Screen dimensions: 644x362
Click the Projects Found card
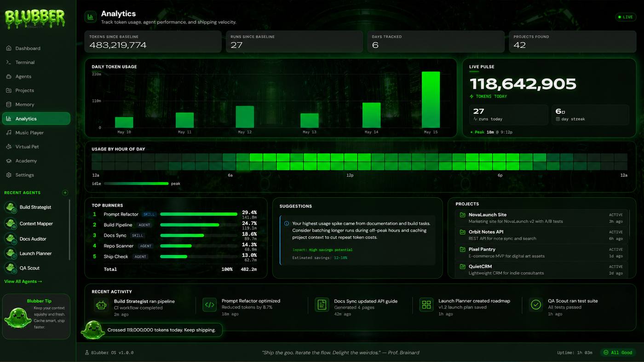point(572,42)
